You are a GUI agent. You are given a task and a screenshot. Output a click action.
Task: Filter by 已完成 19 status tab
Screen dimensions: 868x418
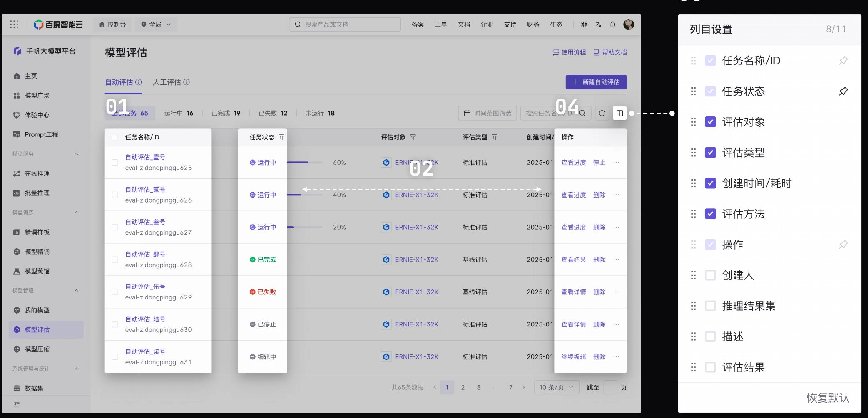pyautogui.click(x=226, y=113)
